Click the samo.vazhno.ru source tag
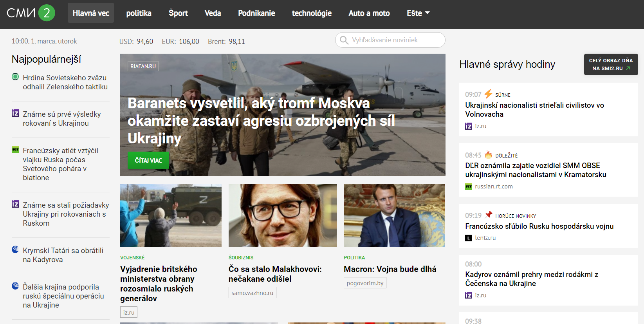This screenshot has height=324, width=644. pos(252,293)
